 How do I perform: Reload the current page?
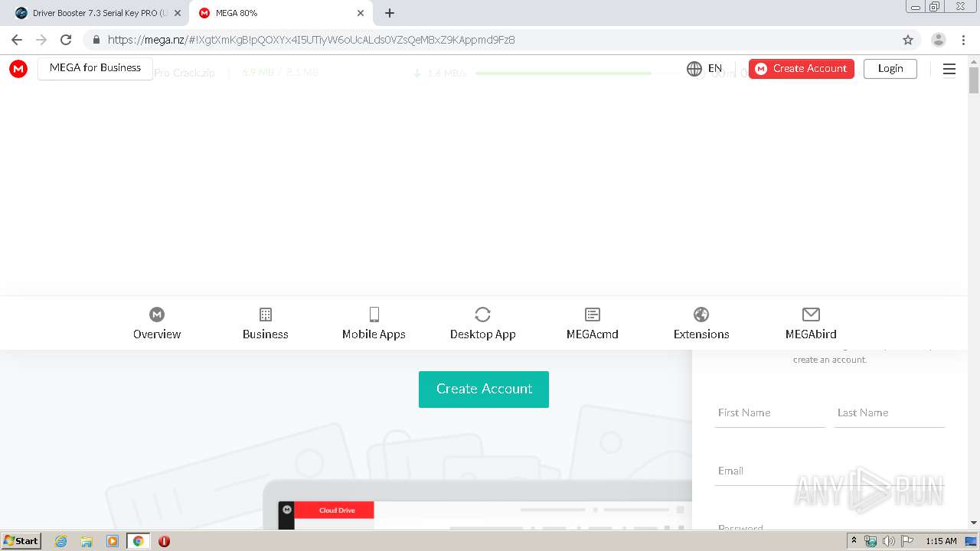tap(66, 40)
